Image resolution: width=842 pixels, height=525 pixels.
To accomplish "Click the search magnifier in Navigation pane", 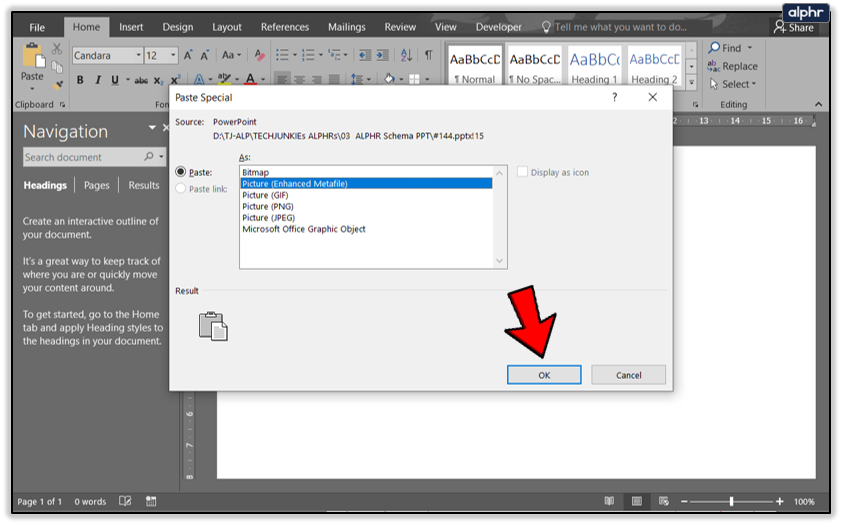I will [149, 156].
